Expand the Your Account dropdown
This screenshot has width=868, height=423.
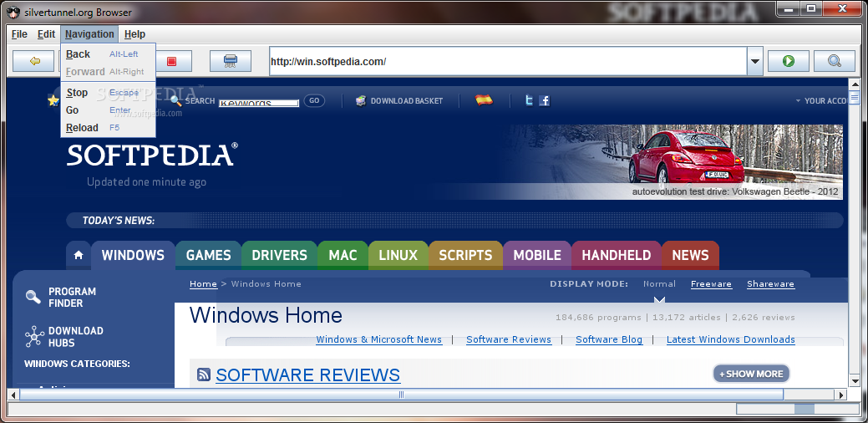click(822, 101)
